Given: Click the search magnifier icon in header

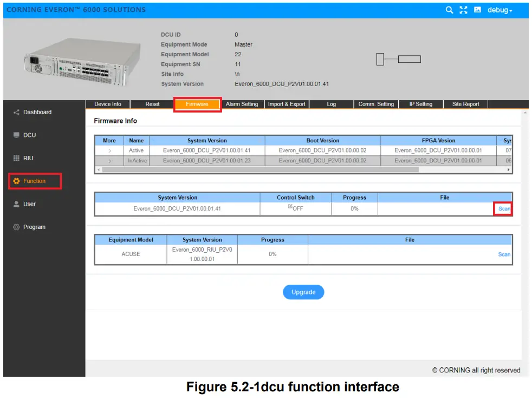Looking at the screenshot, I should coord(449,10).
